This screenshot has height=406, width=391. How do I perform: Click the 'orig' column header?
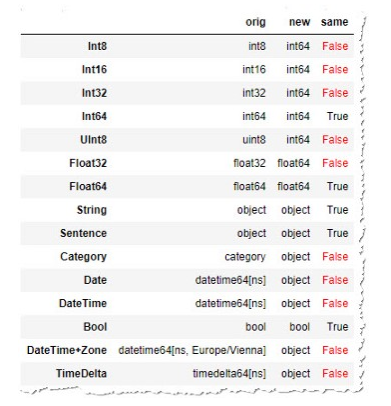(255, 22)
